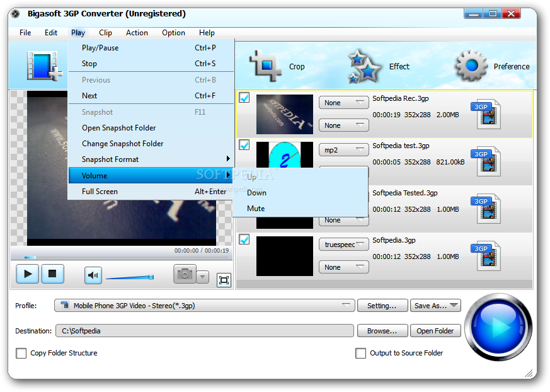Viewport: 550px width, 392px height.
Task: Click the application icon in the title bar
Action: 15,14
